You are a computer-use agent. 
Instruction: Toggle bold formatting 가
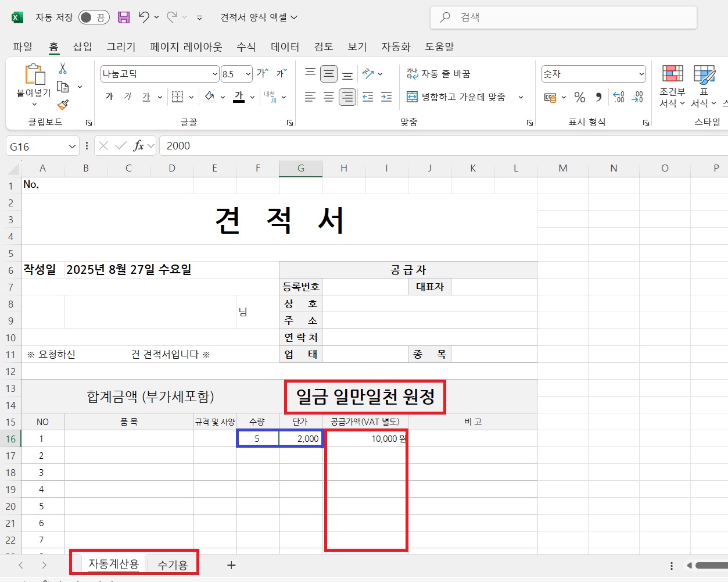tap(109, 97)
